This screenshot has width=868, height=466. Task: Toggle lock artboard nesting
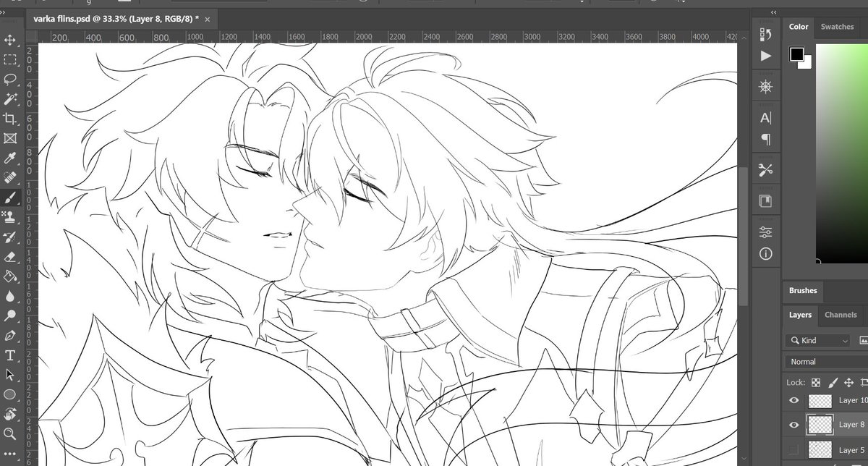864,382
